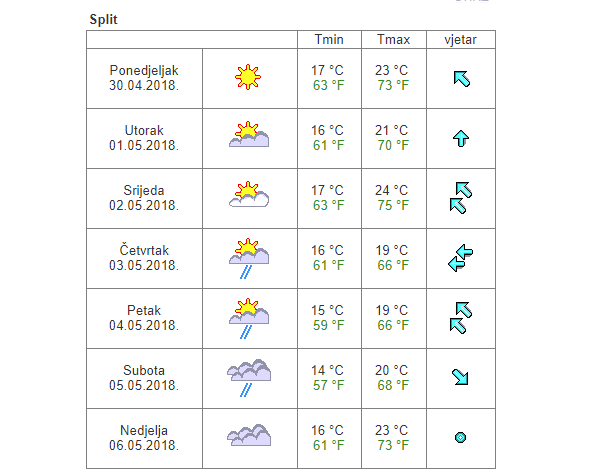
Task: Select the Tmin column header
Action: (x=329, y=39)
